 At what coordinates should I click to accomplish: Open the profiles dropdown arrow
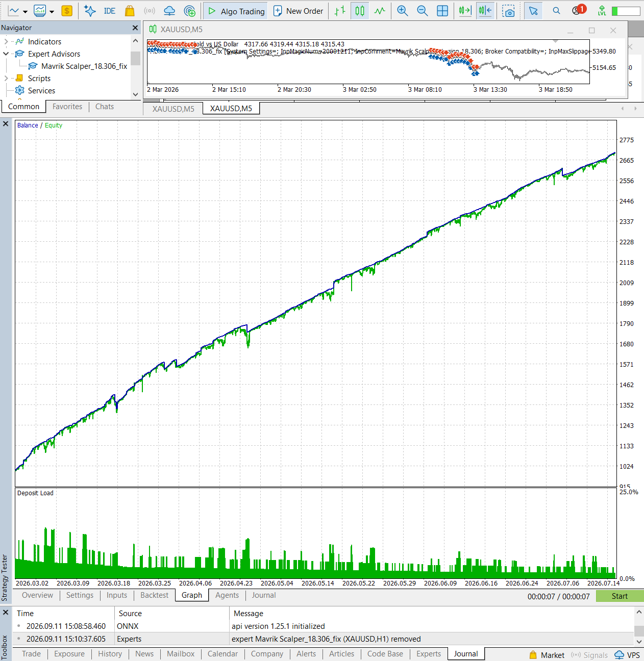click(52, 11)
